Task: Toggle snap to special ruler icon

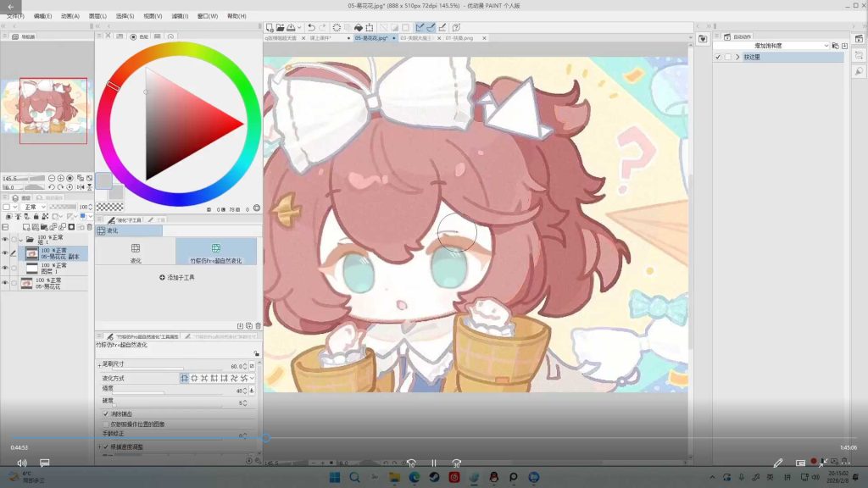Action: click(431, 27)
